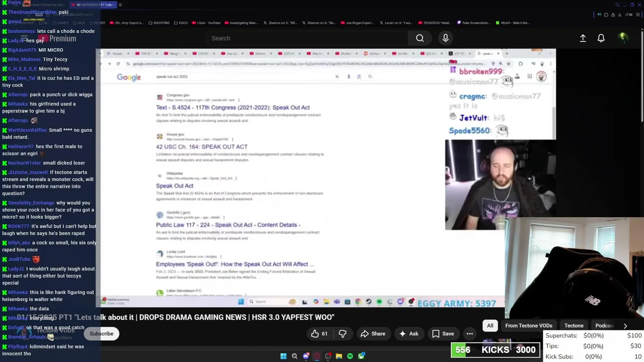
Task: Save the video to a playlist
Action: coord(443,334)
